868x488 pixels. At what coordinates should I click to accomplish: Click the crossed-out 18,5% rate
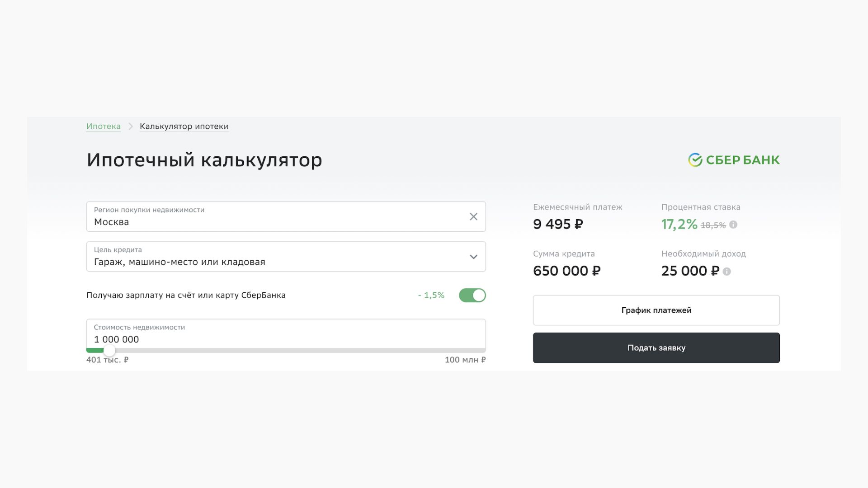(x=713, y=225)
